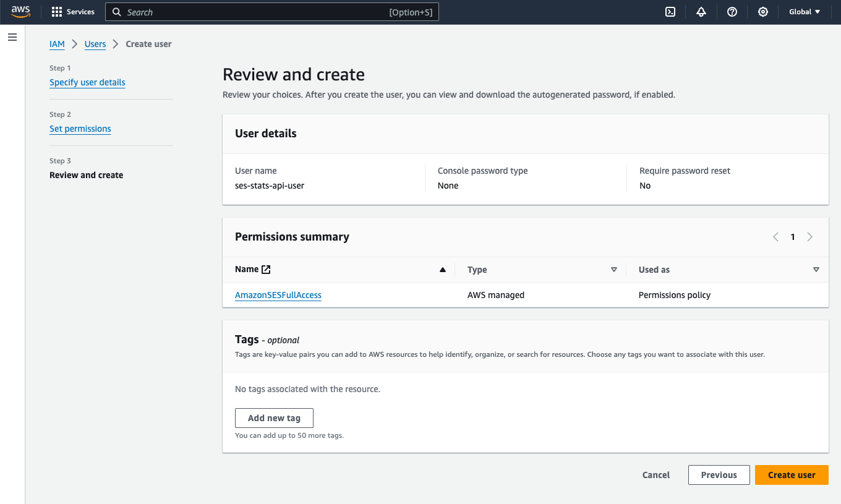
Task: Open the AmazonSESFullAccess policy link
Action: click(x=278, y=295)
